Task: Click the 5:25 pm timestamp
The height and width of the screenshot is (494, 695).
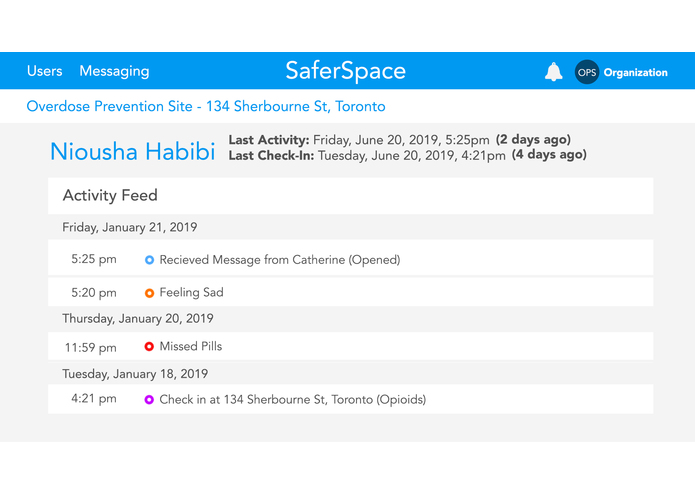Action: 94,260
